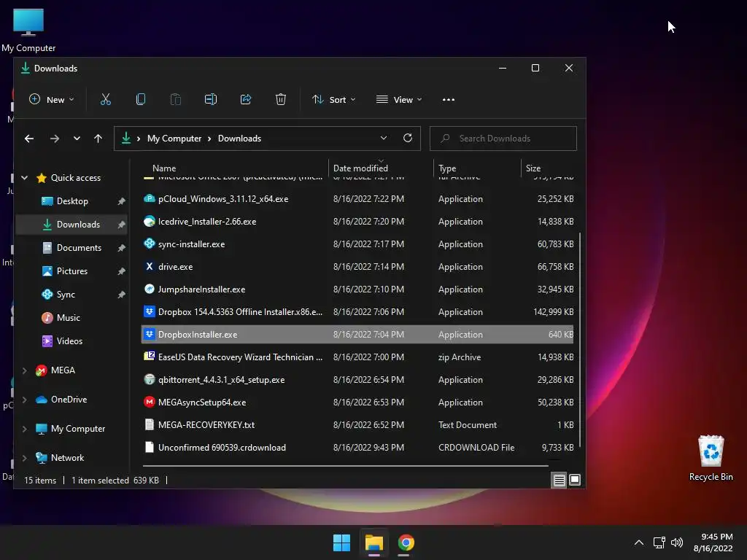
Task: Select Pictures in navigation pane
Action: point(71,271)
